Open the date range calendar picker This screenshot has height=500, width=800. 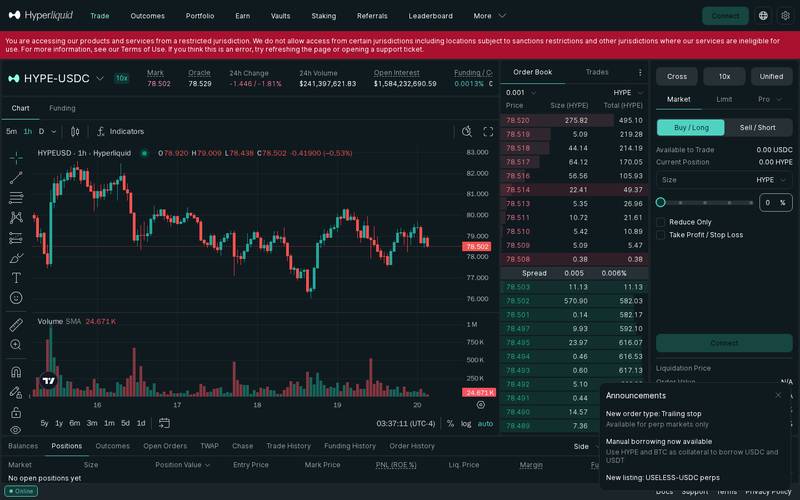(x=164, y=423)
